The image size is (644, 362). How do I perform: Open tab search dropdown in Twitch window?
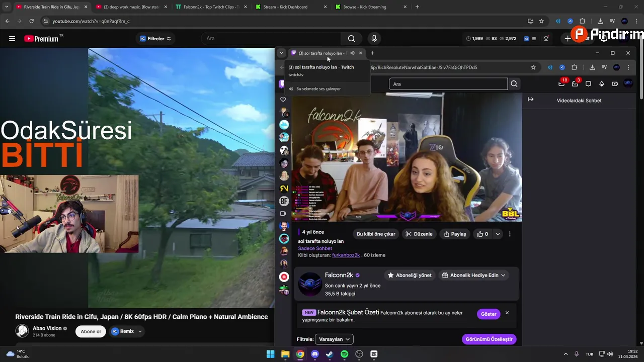point(282,53)
